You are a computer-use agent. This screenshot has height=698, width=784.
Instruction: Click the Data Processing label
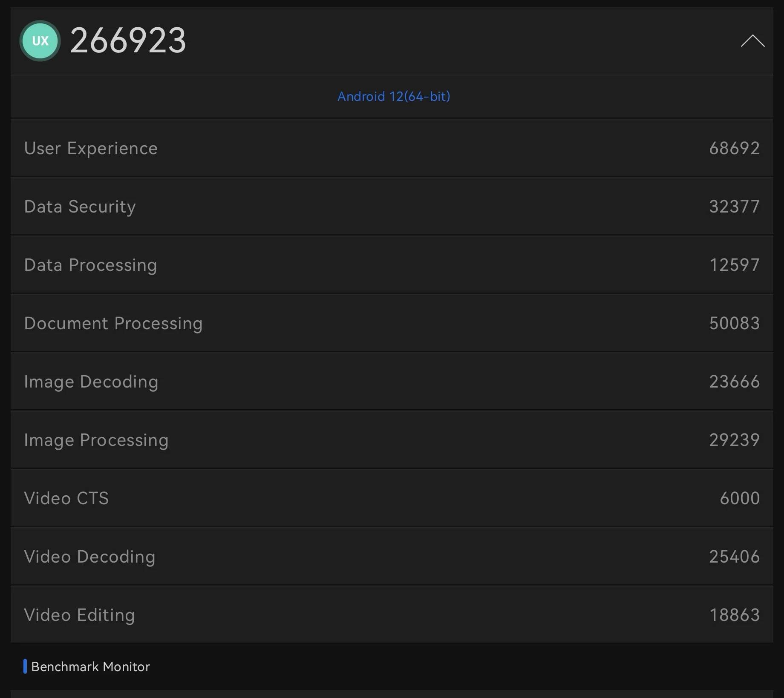tap(90, 265)
